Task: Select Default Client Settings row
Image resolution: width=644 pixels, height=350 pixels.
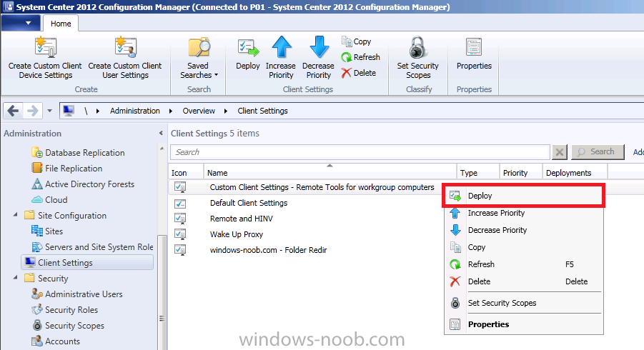Action: [249, 203]
